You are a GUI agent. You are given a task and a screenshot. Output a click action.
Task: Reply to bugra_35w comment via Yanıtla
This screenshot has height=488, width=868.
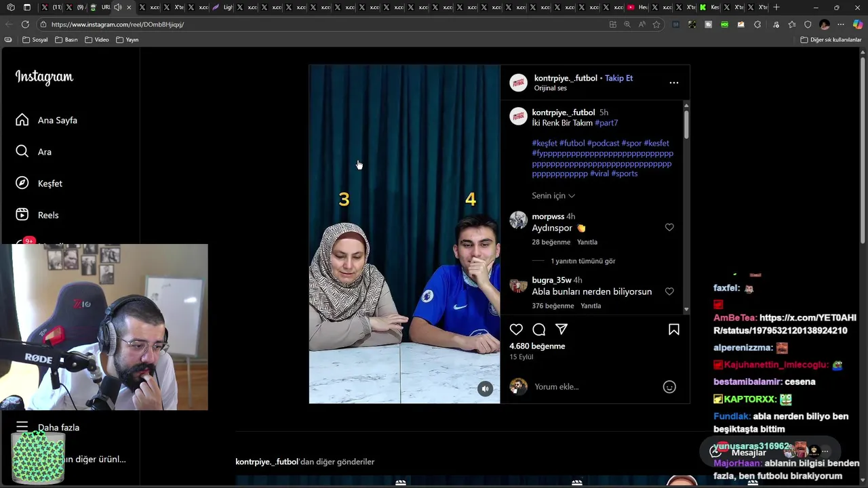click(591, 306)
